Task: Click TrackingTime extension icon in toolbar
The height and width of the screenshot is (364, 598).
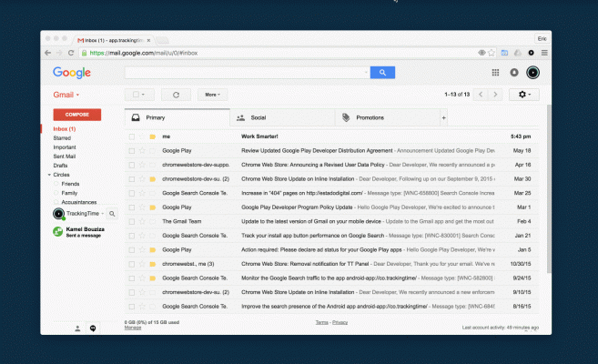Action: pos(531,53)
